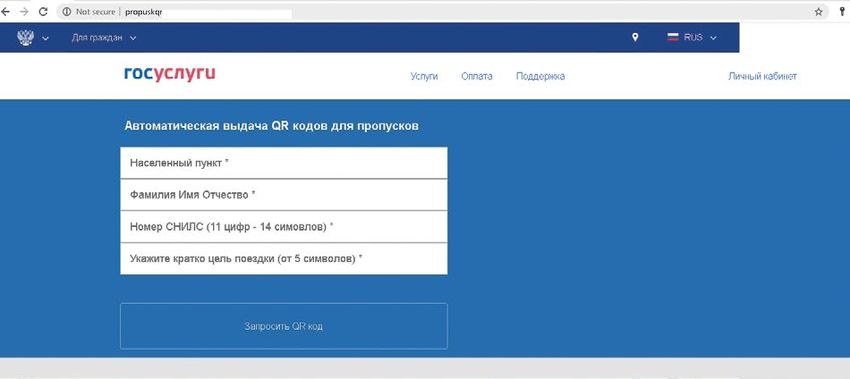Click the Not secure info icon

point(67,12)
